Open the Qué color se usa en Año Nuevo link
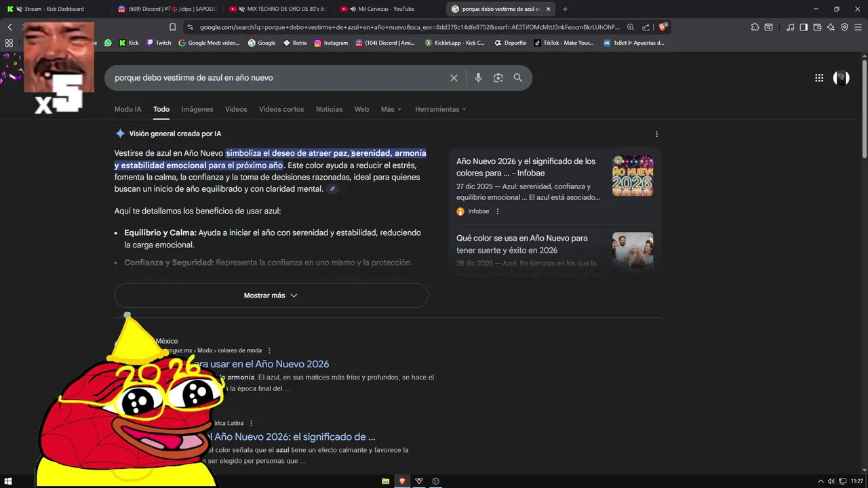Image resolution: width=868 pixels, height=488 pixels. coord(522,244)
